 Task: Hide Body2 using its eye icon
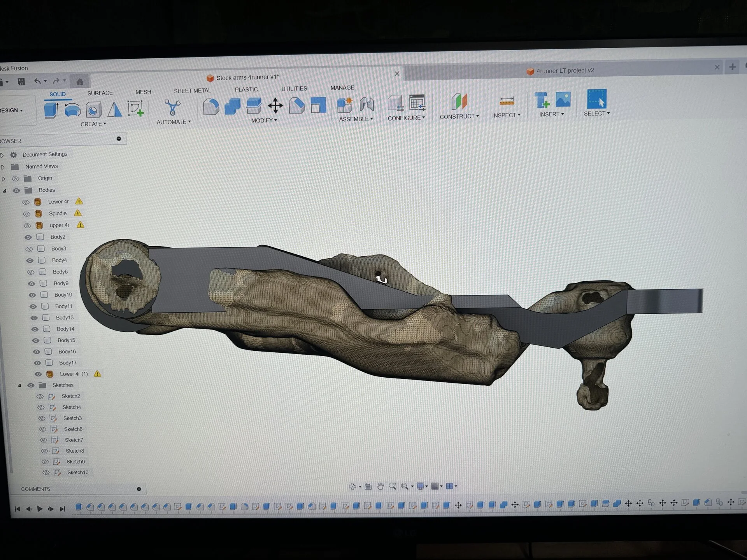(28, 237)
